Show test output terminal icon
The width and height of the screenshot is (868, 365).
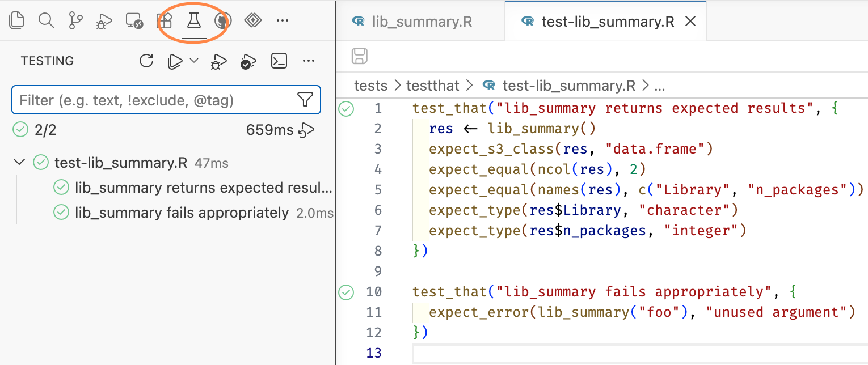pos(279,61)
